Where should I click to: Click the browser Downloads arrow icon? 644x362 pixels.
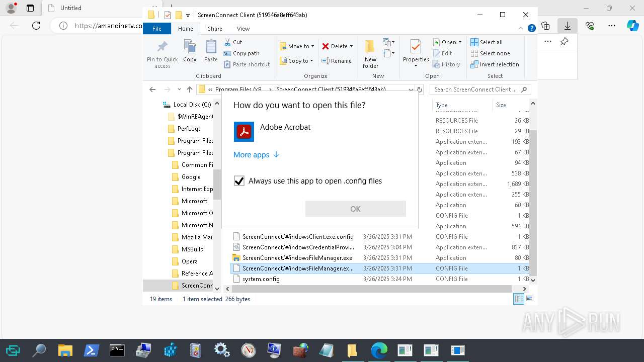tap(568, 25)
